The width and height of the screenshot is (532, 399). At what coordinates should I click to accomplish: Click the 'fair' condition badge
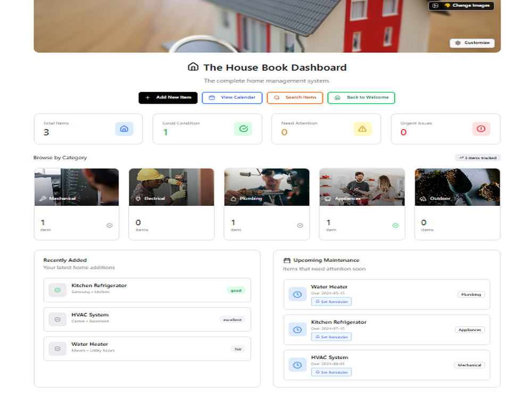click(238, 349)
